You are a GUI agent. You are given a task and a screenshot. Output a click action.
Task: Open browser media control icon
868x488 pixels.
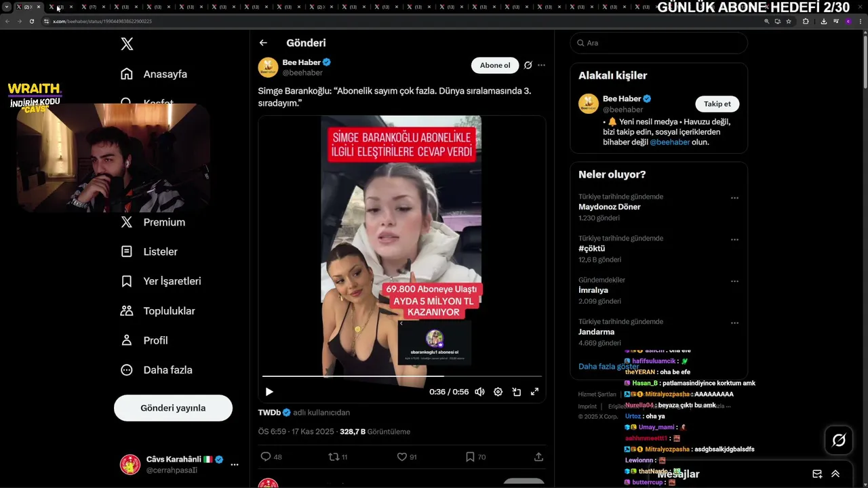[836, 21]
